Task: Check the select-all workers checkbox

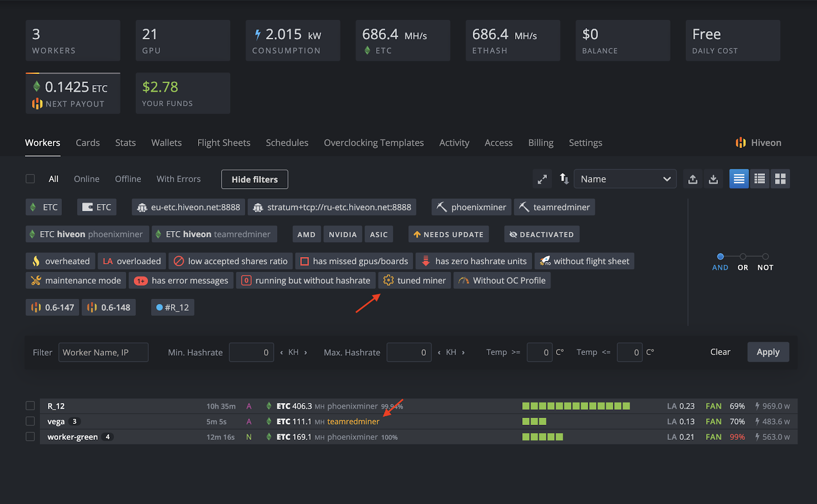Action: coord(30,179)
